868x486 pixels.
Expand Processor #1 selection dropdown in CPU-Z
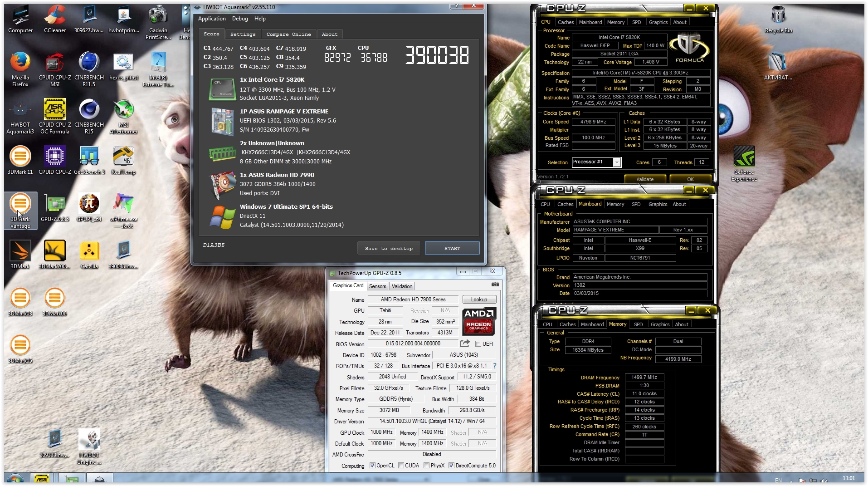(x=616, y=162)
